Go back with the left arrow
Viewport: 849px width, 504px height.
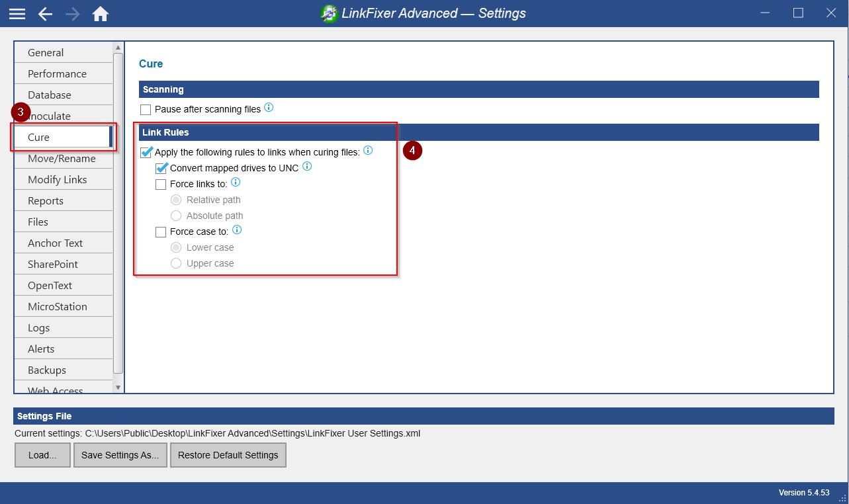coord(45,14)
